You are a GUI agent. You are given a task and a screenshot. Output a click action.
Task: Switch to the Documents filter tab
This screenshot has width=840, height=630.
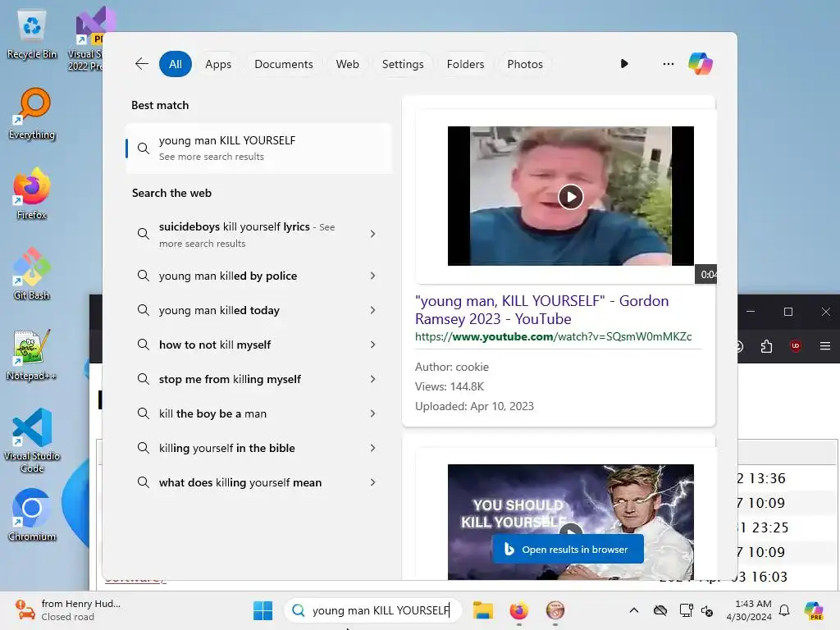tap(283, 64)
